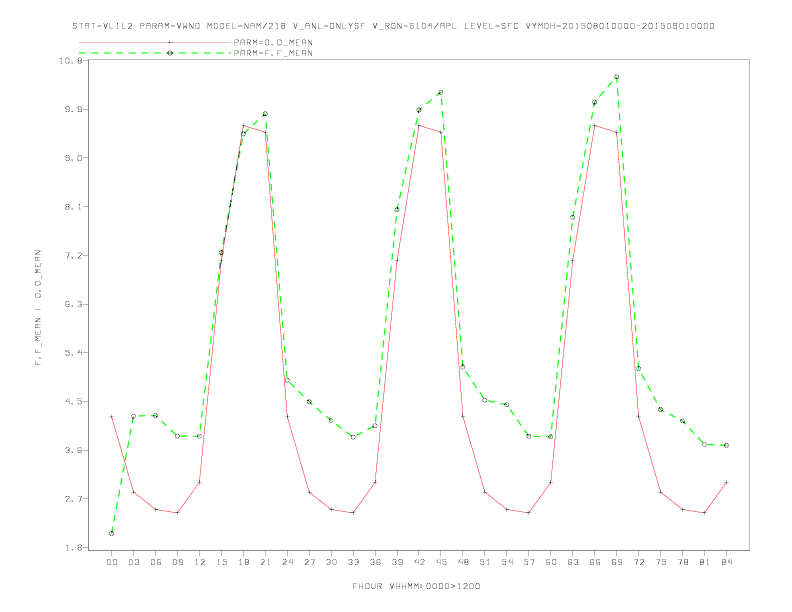Click x-axis hour label 66
This screenshot has width=792, height=612.
pos(595,562)
